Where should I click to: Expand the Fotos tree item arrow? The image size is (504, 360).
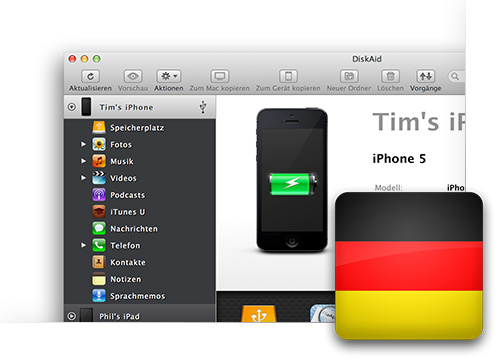pyautogui.click(x=83, y=144)
